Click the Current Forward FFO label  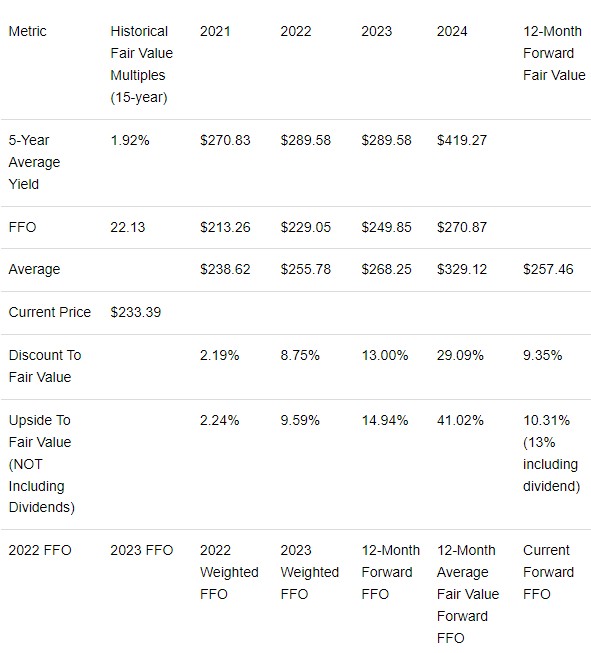pos(548,572)
